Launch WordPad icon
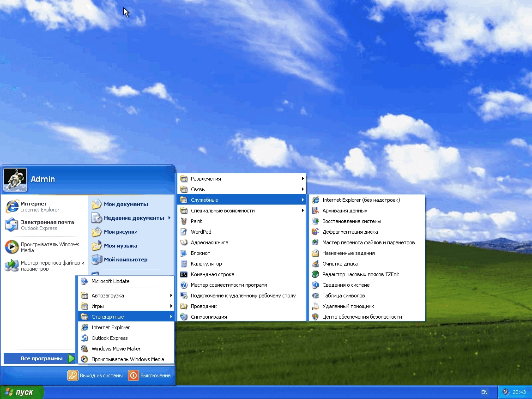This screenshot has width=532, height=399. (183, 232)
